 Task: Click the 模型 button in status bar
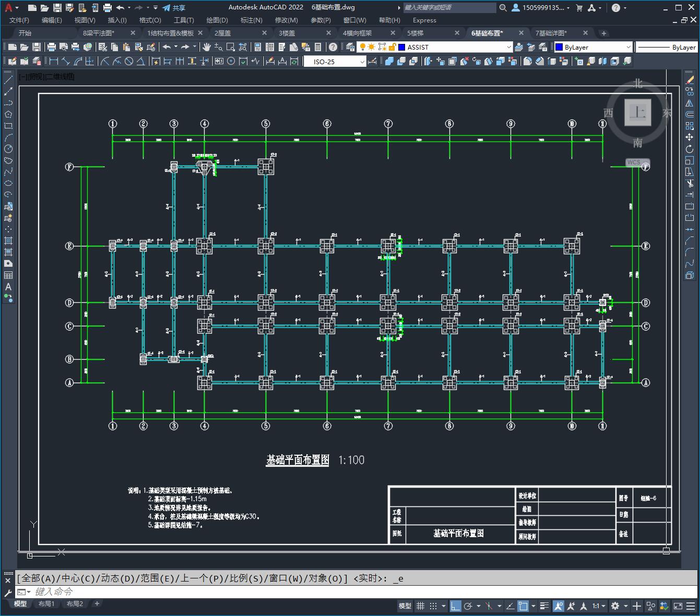pos(405,606)
